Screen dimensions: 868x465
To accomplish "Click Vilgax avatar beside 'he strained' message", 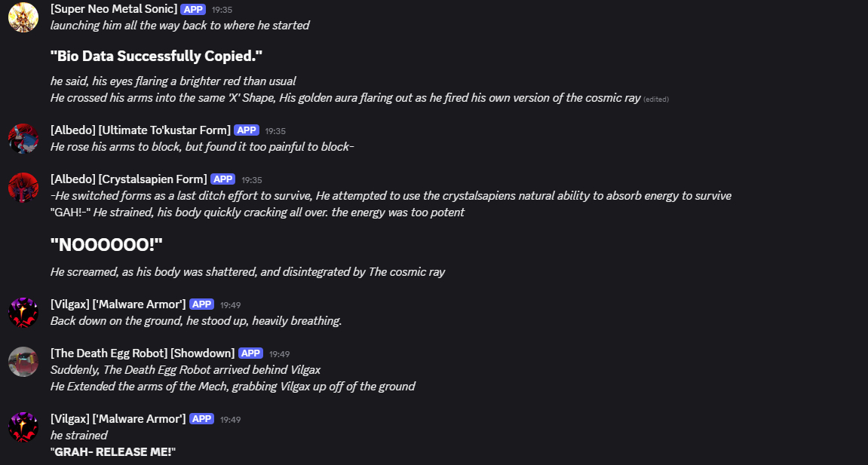I will 23,427.
